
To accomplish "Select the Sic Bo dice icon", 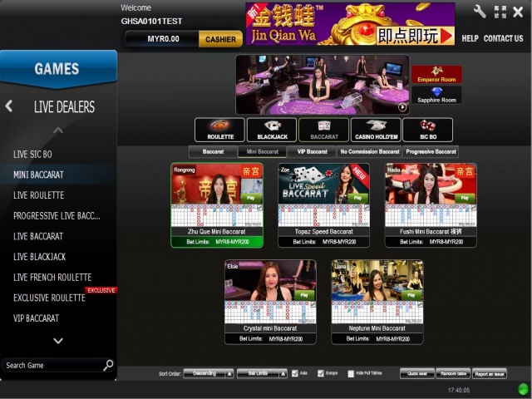I will tap(427, 130).
